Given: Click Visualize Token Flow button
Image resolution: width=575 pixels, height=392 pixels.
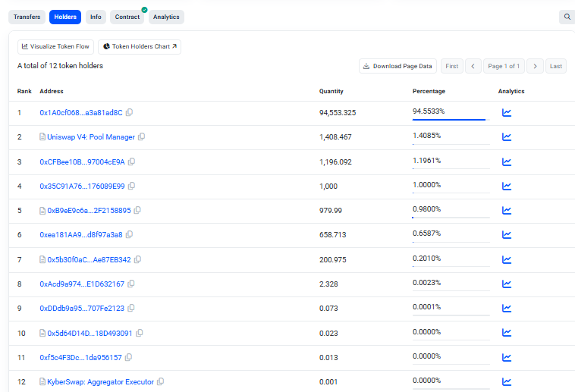Looking at the screenshot, I should point(55,47).
